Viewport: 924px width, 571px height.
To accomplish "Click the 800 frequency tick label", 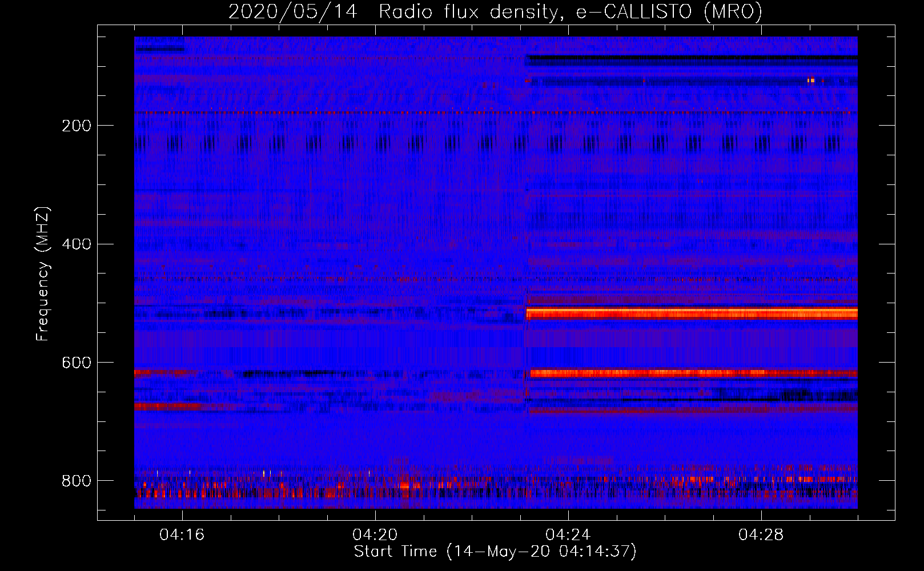I will point(77,481).
